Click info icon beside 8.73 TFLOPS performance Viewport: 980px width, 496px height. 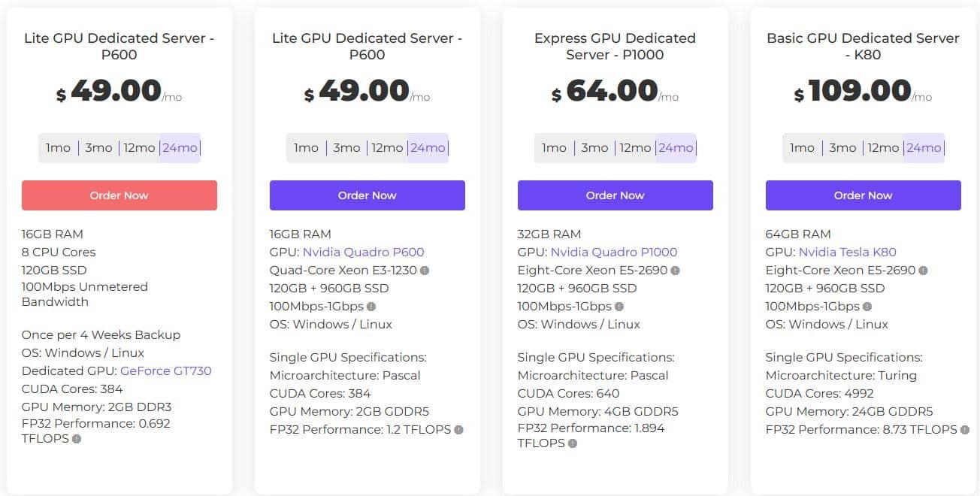coord(964,430)
